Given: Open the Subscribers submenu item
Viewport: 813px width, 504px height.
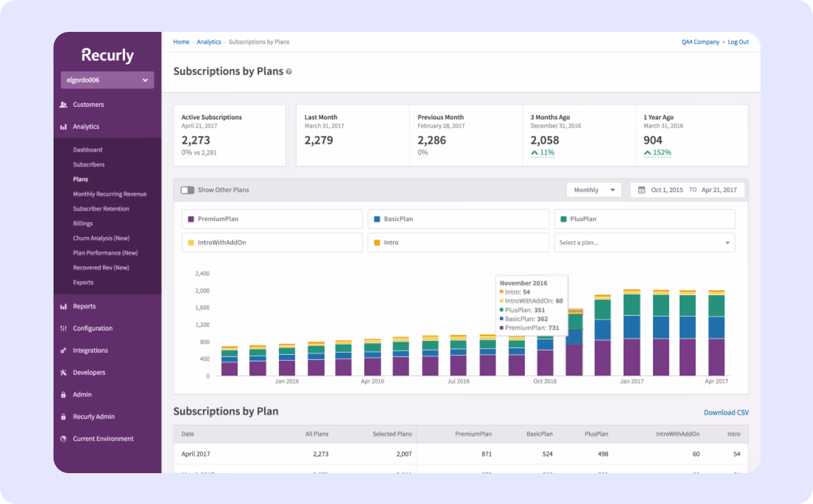Looking at the screenshot, I should click(x=89, y=165).
